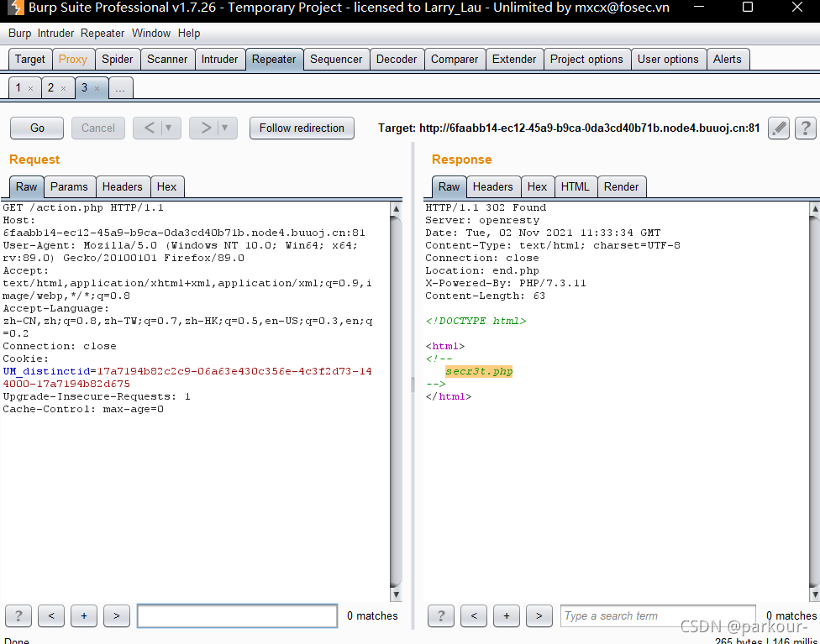This screenshot has height=644, width=820.
Task: Switch to the Target tab
Action: (x=29, y=59)
